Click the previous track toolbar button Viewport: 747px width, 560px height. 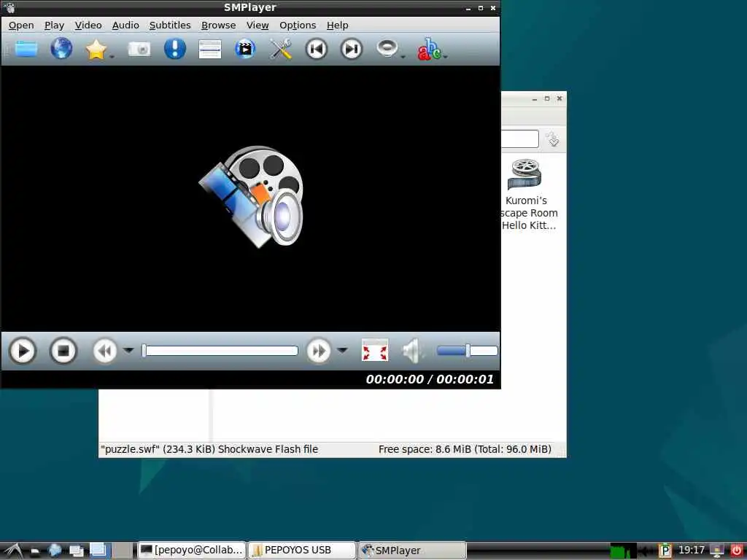tap(317, 49)
